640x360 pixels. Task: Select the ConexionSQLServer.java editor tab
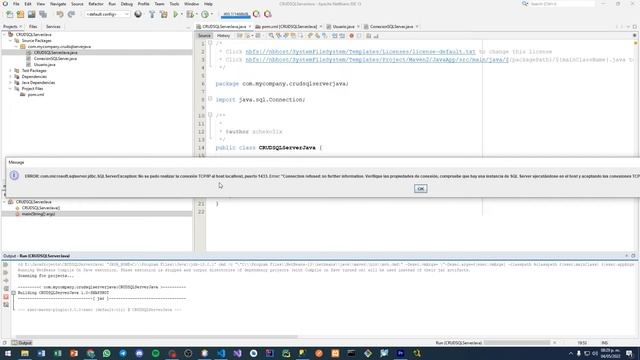point(391,27)
